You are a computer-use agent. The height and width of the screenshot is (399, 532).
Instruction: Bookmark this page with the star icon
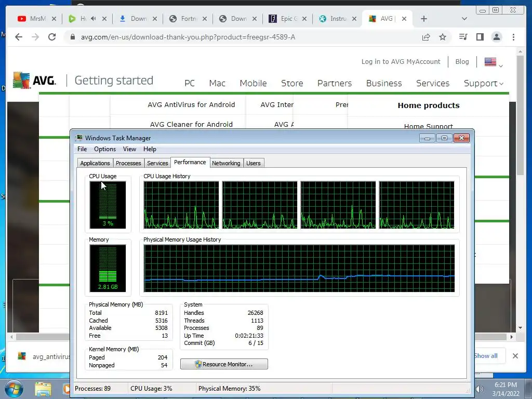click(x=443, y=37)
